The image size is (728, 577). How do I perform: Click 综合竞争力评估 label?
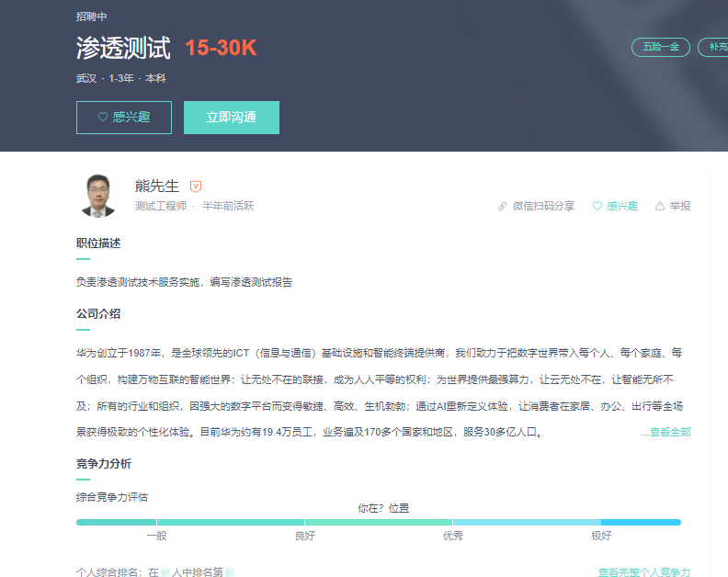[112, 497]
